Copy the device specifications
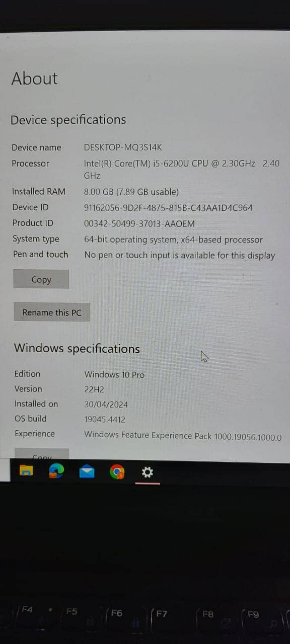Screen dimensions: 290x644 (x=41, y=279)
